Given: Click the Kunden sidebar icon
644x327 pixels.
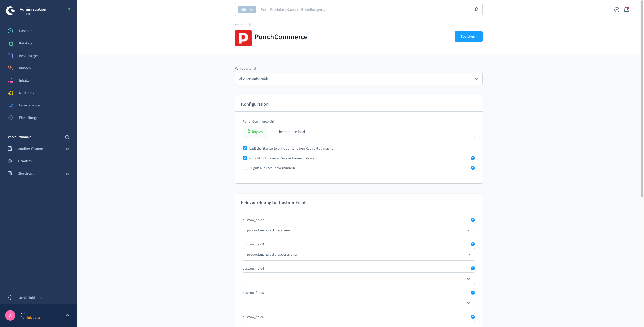Looking at the screenshot, I should pos(11,68).
